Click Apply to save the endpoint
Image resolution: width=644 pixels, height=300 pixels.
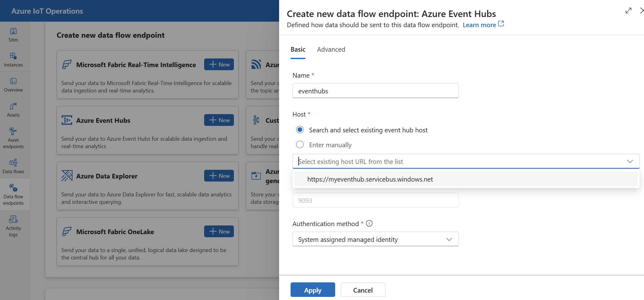tap(313, 290)
